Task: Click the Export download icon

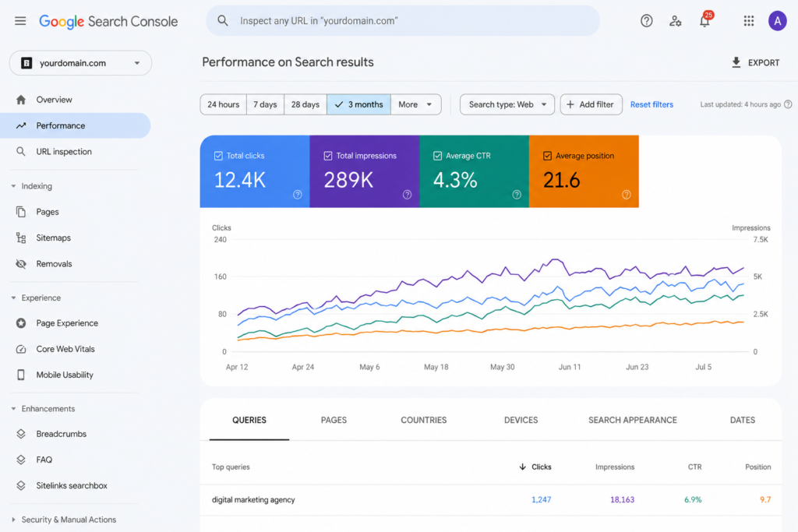Action: pyautogui.click(x=736, y=62)
